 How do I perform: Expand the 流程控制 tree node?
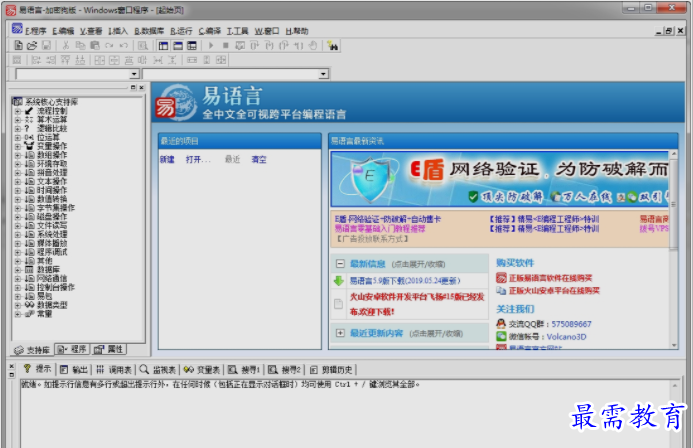(x=18, y=111)
